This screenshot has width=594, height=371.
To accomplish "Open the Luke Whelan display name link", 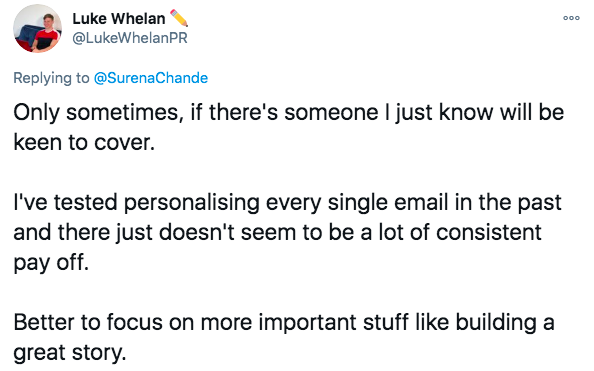I will click(119, 19).
